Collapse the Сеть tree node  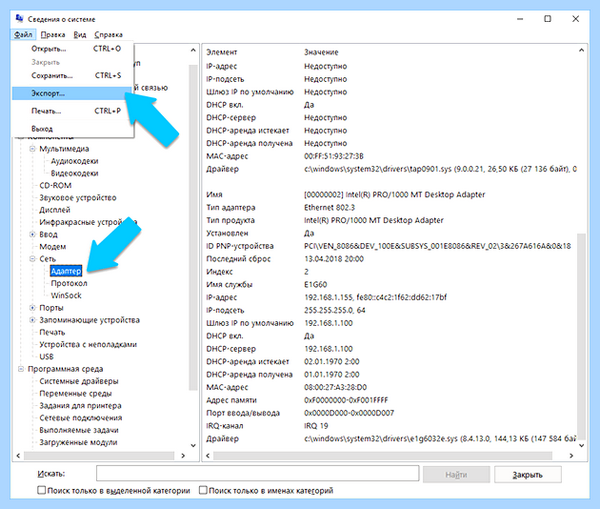click(x=33, y=259)
